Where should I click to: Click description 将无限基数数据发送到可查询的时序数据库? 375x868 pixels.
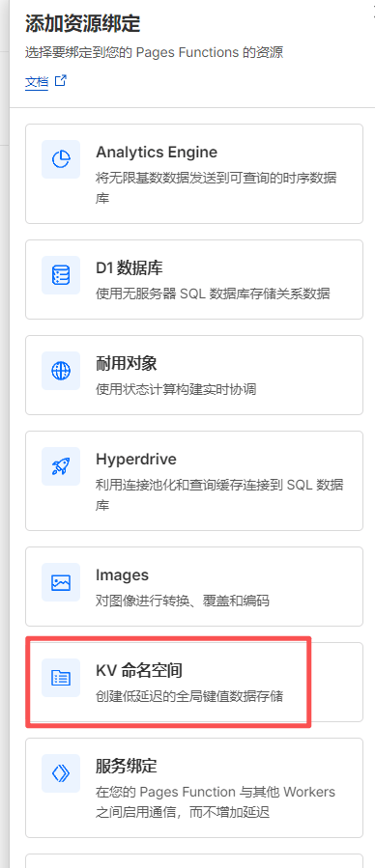pyautogui.click(x=216, y=187)
